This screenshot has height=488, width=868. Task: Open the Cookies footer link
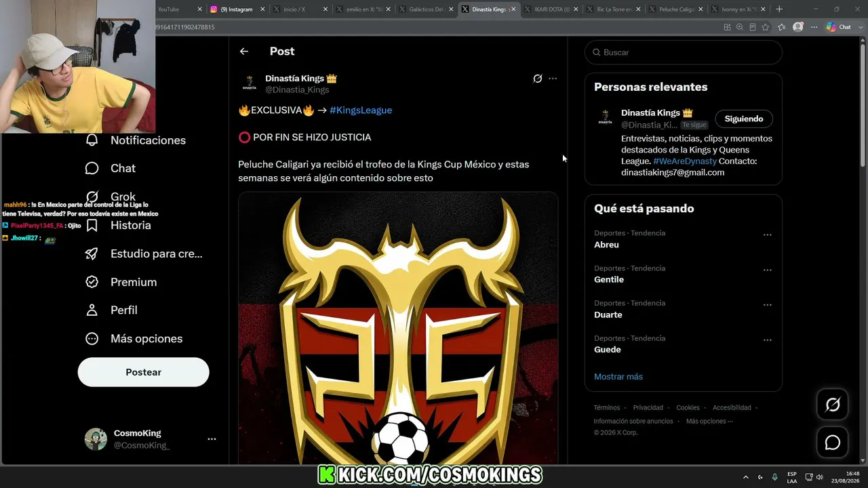[688, 408]
